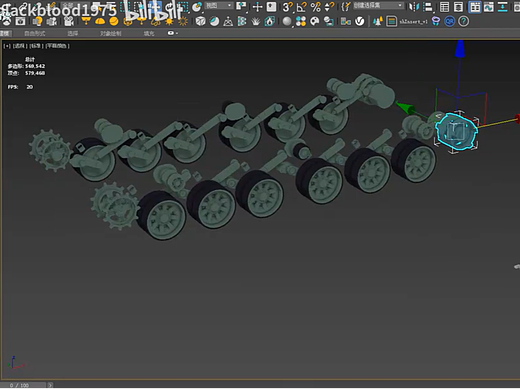Screen dimensions: 520x390
Task: Click Edit Named Selection Sets icon
Action: [346, 7]
